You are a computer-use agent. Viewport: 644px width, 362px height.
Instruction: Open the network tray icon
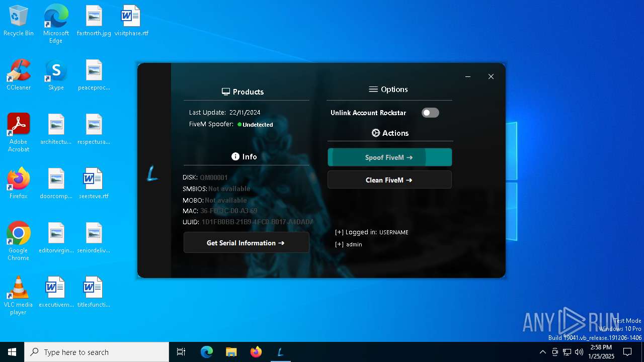coord(567,352)
